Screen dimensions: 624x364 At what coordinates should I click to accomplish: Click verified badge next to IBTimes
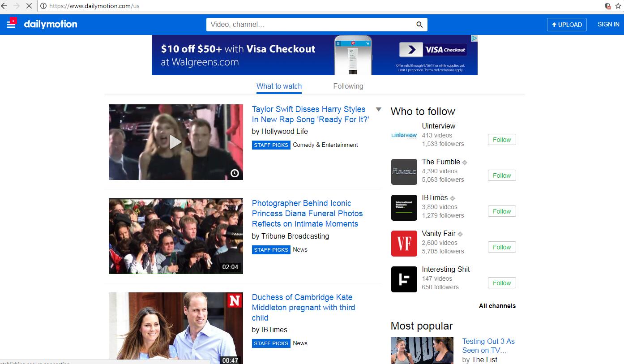coord(453,198)
